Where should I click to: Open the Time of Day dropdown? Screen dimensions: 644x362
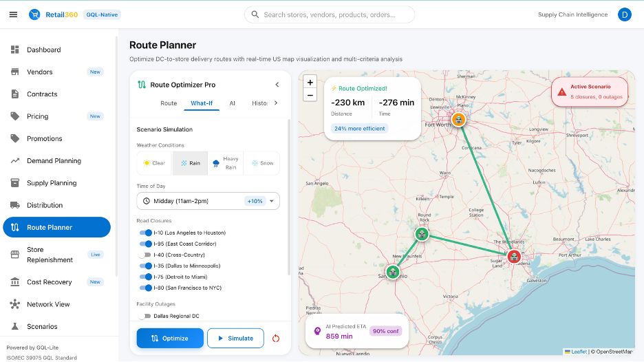[x=208, y=201]
